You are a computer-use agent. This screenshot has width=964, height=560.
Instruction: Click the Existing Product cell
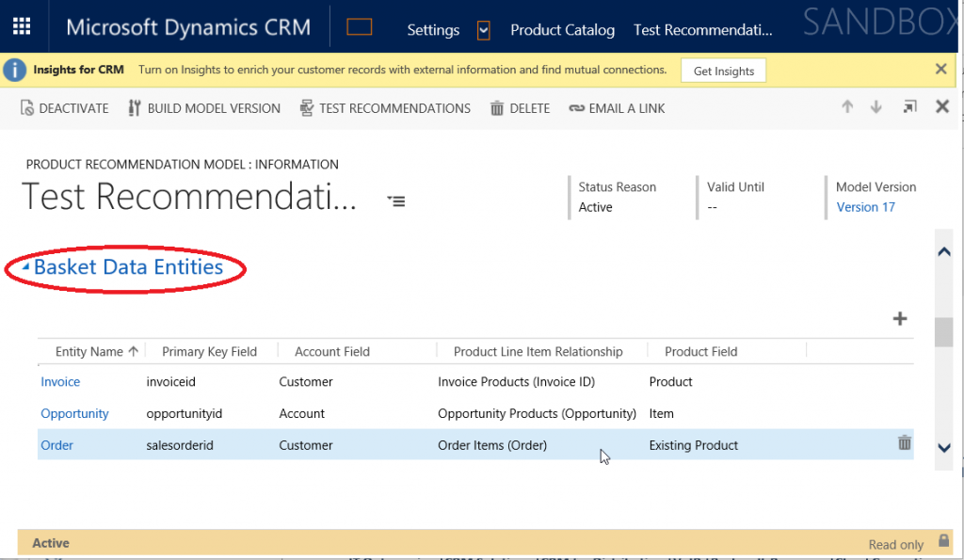point(694,445)
